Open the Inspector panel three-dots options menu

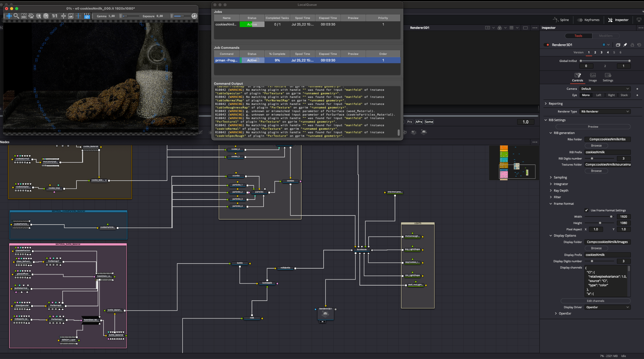click(641, 28)
